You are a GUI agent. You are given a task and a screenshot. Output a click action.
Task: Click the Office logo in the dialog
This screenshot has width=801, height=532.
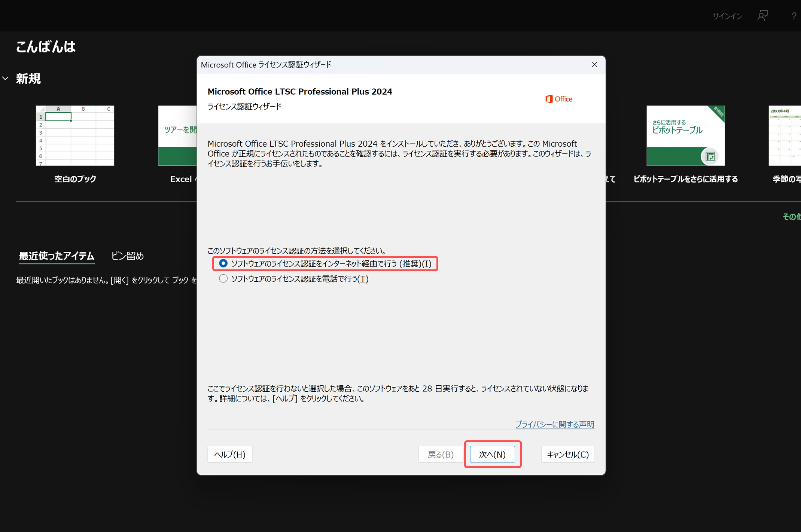point(558,99)
